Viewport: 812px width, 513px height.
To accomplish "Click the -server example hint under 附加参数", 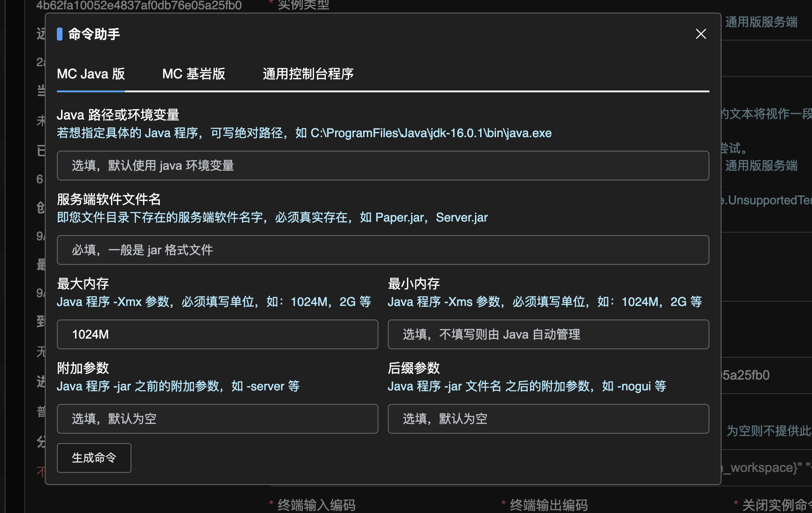I will [178, 387].
